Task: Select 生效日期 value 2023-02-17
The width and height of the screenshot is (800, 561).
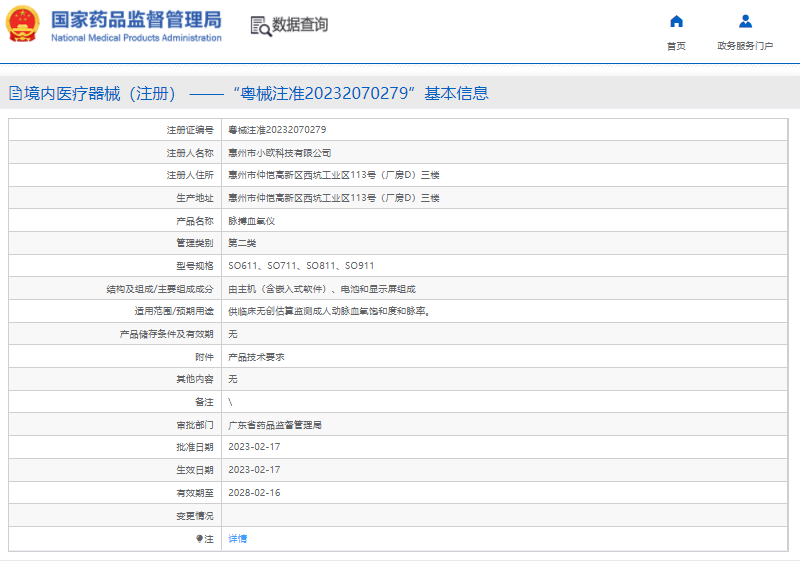Action: pyautogui.click(x=254, y=470)
